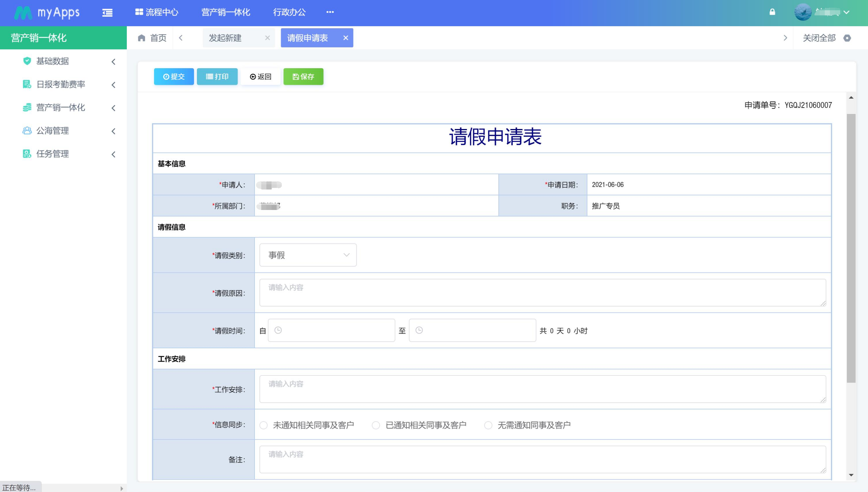Open the 日报考勤费率 sidebar section
Screen dimensions: 868x492
pyautogui.click(x=61, y=85)
